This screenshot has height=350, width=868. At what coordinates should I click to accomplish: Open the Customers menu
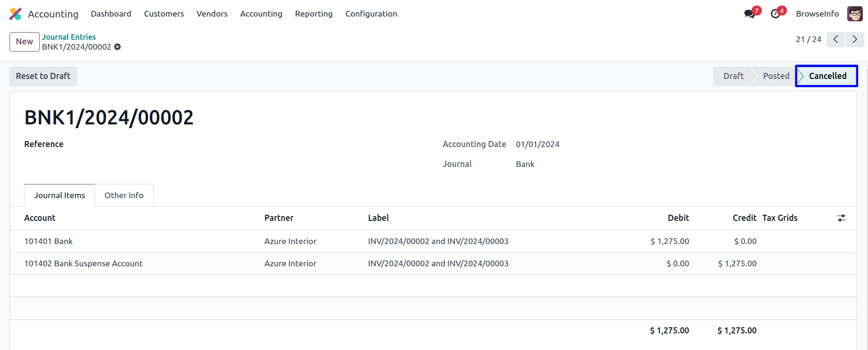(164, 14)
